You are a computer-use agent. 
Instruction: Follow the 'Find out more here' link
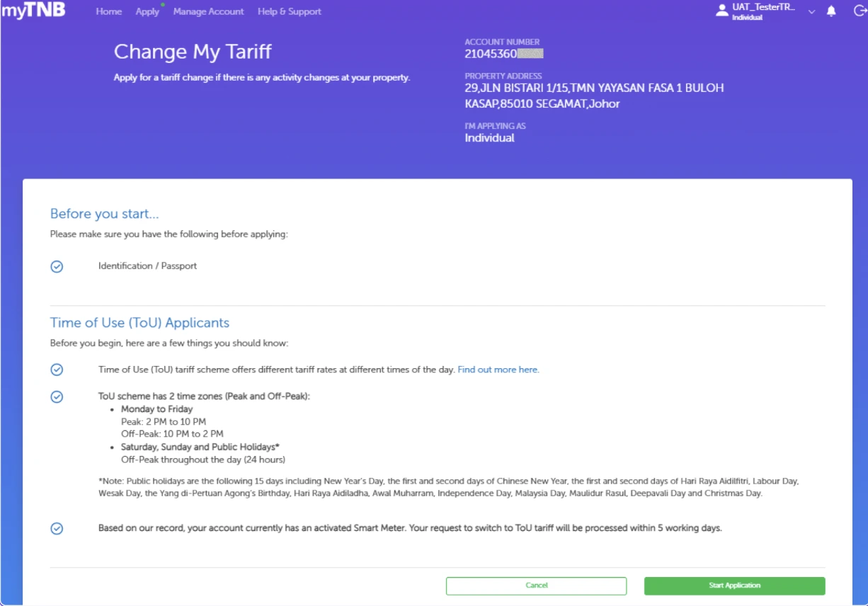coord(498,370)
